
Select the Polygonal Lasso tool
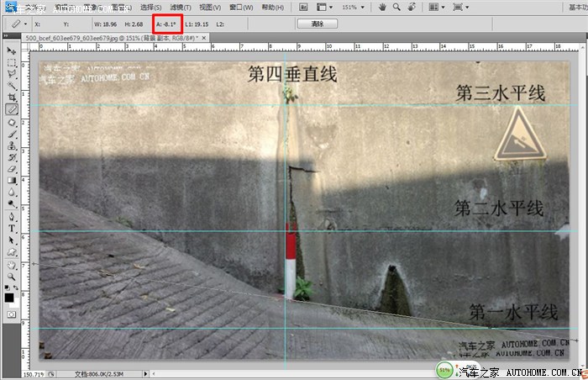(x=12, y=74)
